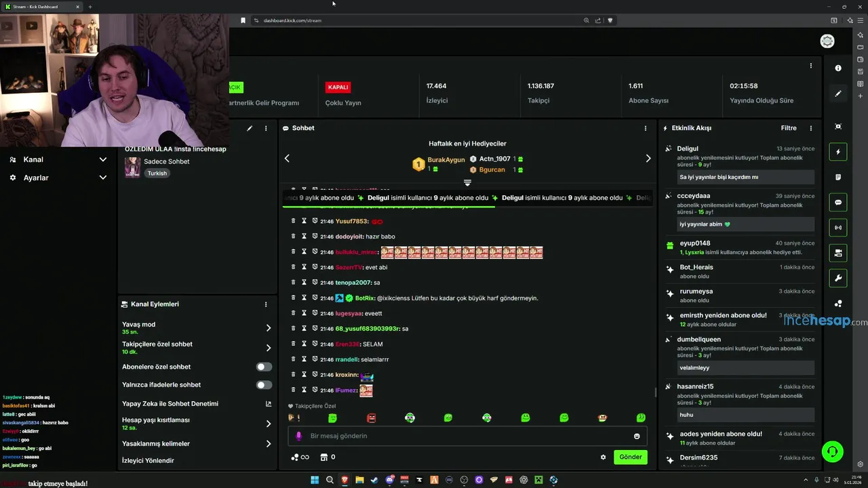
Task: Click BurakAygun top gifter name
Action: (446, 160)
